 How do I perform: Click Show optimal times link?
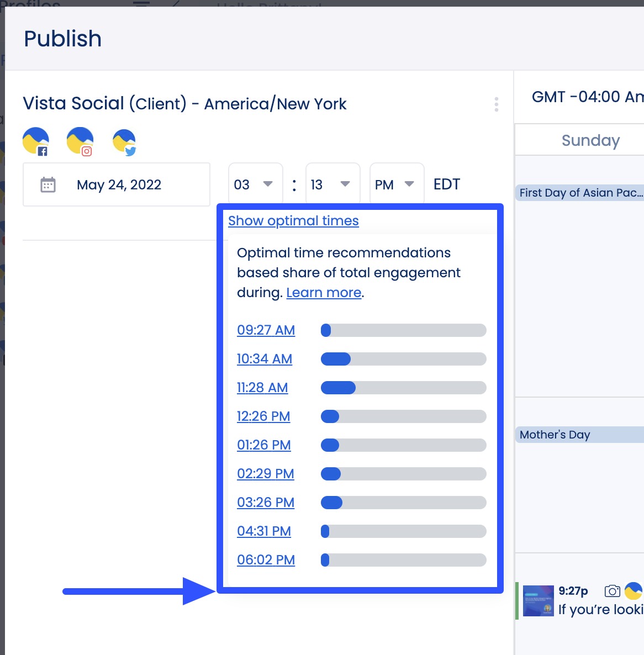[x=293, y=221]
